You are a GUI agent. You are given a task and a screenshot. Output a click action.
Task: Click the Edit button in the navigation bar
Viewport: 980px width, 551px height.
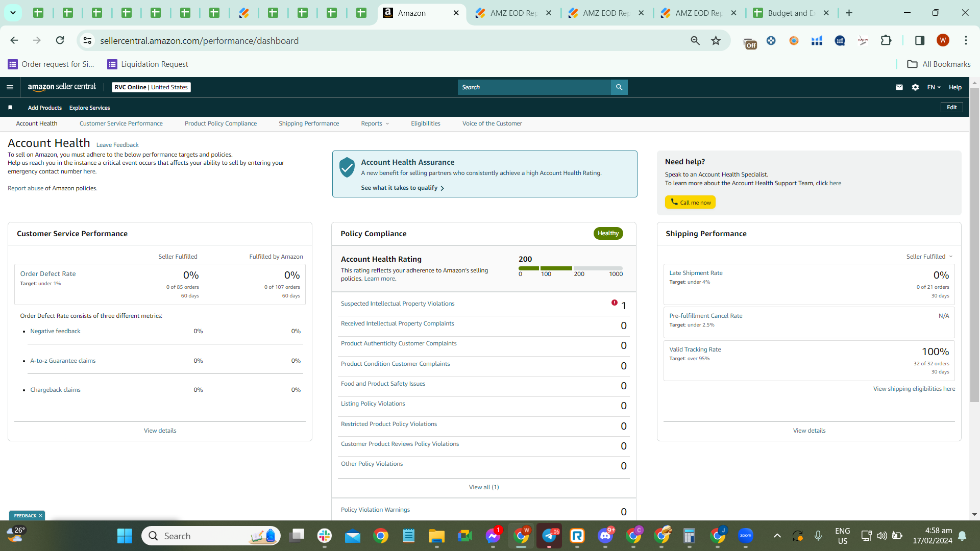click(x=952, y=107)
